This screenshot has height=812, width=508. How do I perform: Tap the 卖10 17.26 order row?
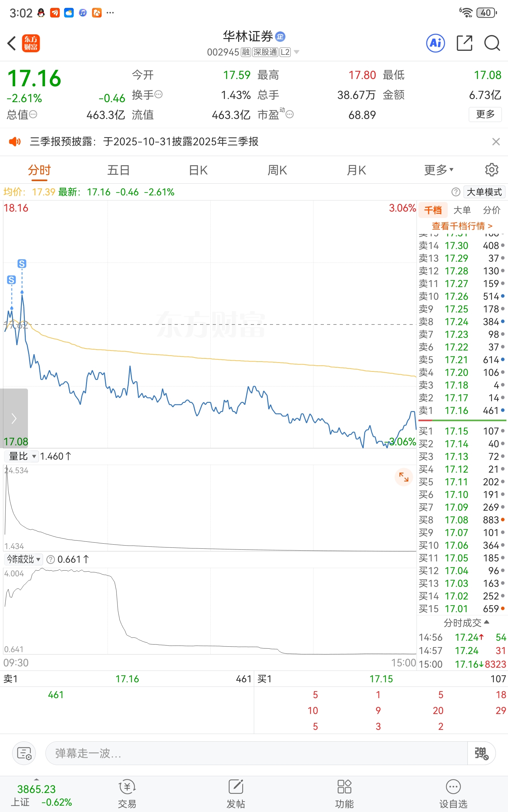tap(462, 296)
